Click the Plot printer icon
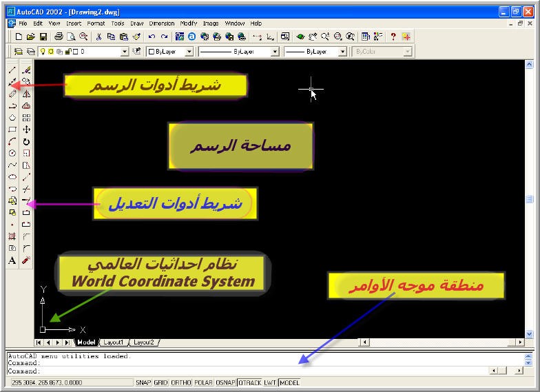The image size is (540, 392). (59, 37)
